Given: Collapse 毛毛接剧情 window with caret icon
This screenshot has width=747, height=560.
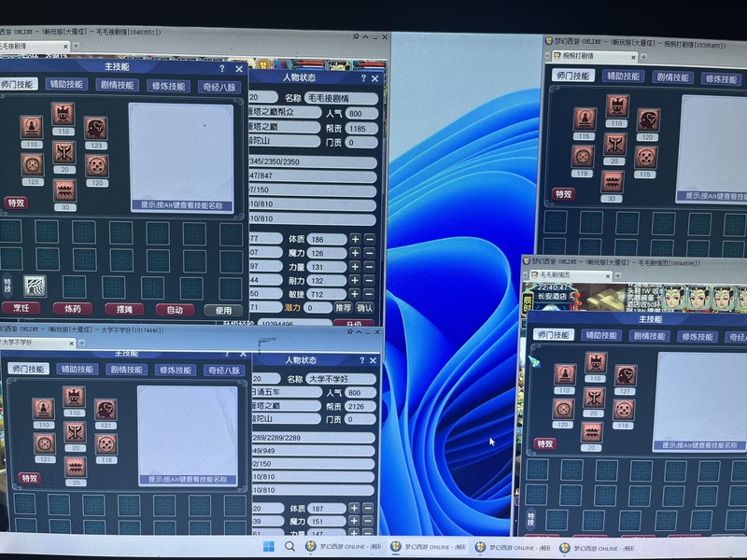Looking at the screenshot, I should click(365, 36).
